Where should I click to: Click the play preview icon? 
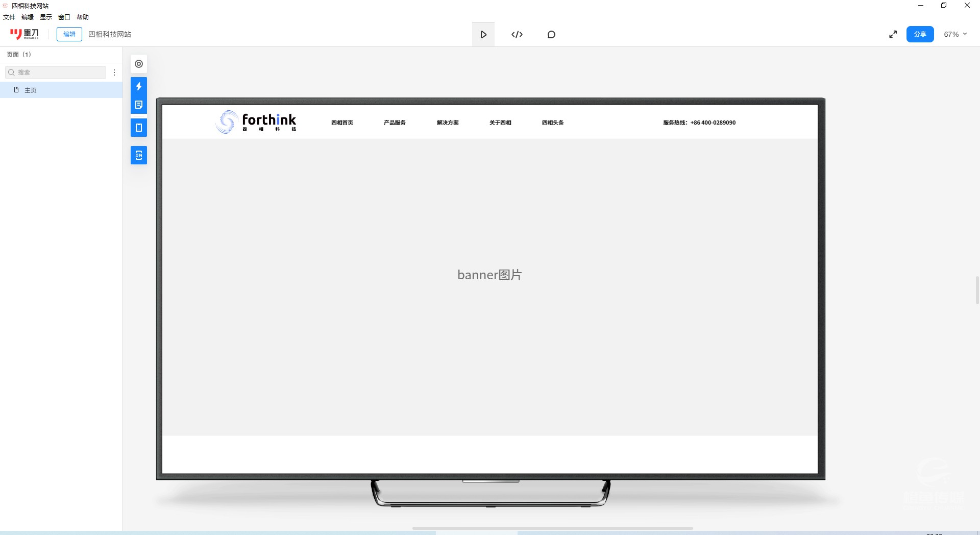pos(483,34)
